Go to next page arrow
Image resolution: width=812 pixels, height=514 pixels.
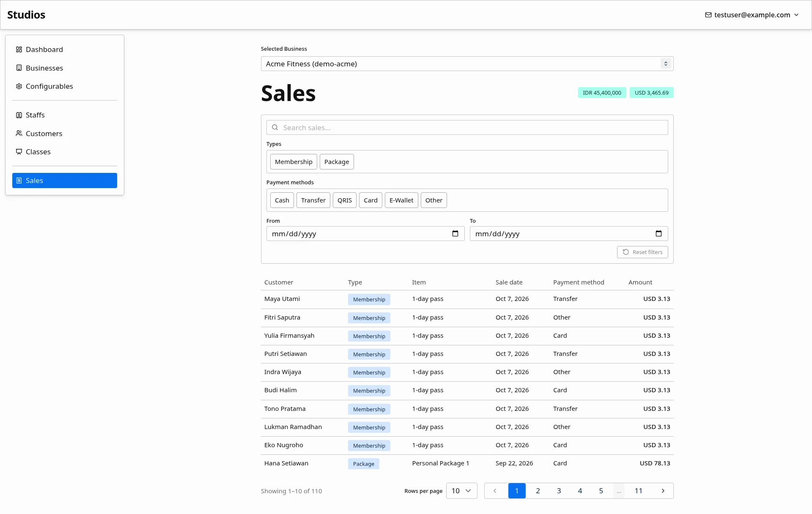pyautogui.click(x=663, y=491)
